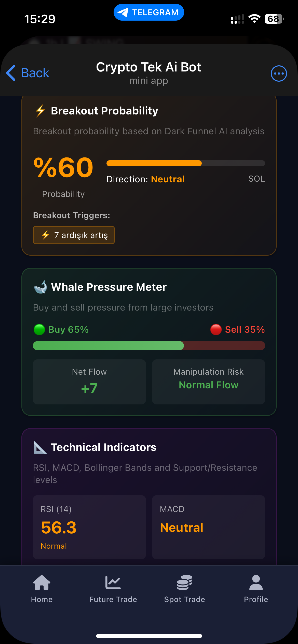This screenshot has height=644, width=298.
Task: Switch to the Future Trade tab label
Action: pyautogui.click(x=113, y=599)
